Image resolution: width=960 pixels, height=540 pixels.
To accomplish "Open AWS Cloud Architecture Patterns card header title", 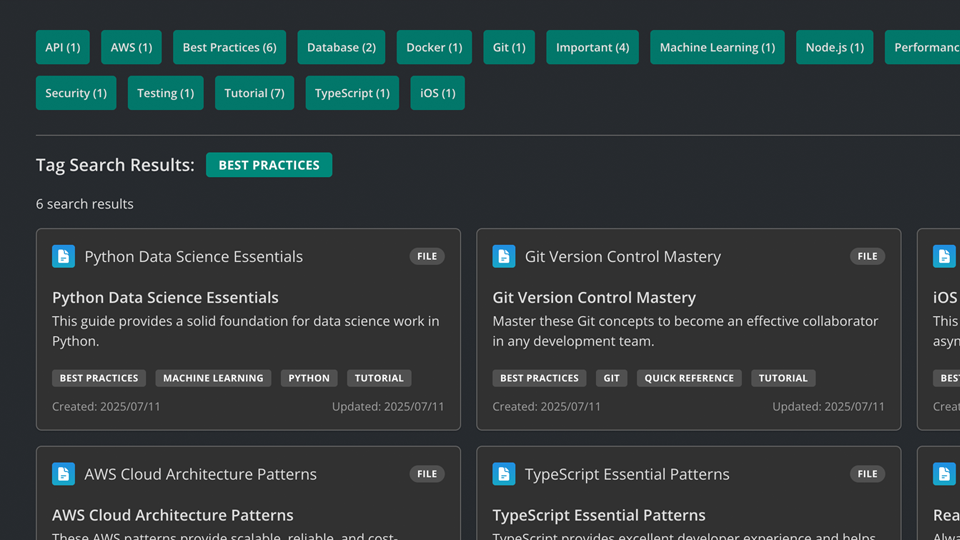I will pyautogui.click(x=200, y=474).
